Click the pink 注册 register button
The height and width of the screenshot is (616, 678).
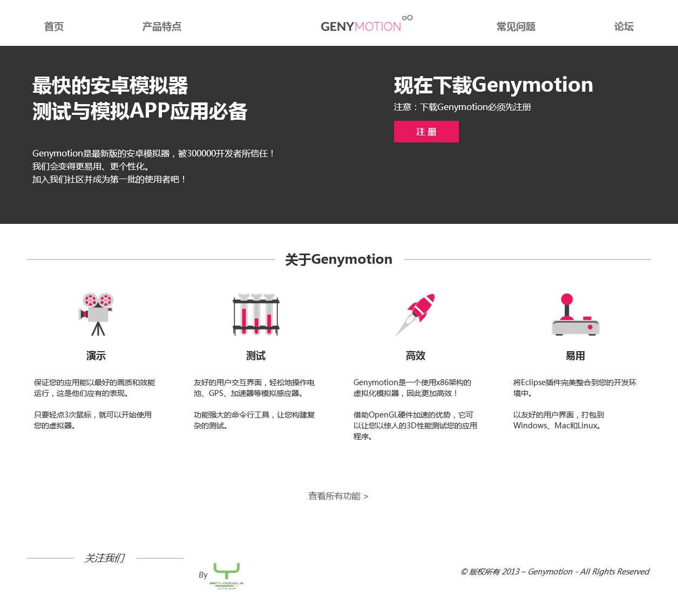click(426, 132)
